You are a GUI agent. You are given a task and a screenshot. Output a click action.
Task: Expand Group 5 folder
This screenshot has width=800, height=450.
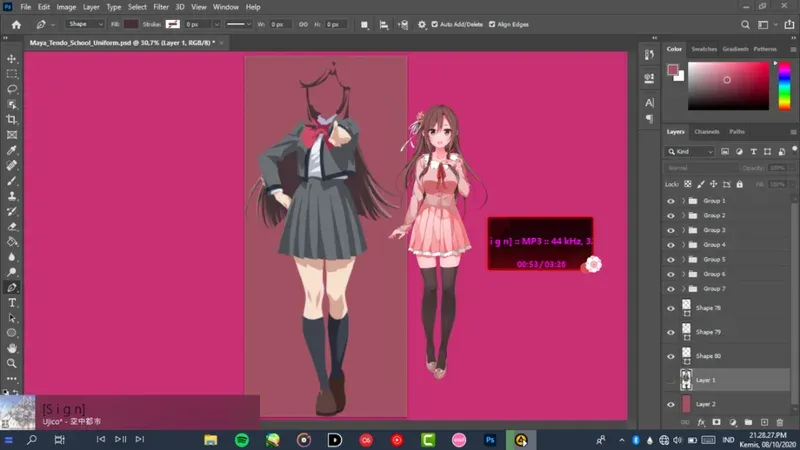(x=683, y=260)
